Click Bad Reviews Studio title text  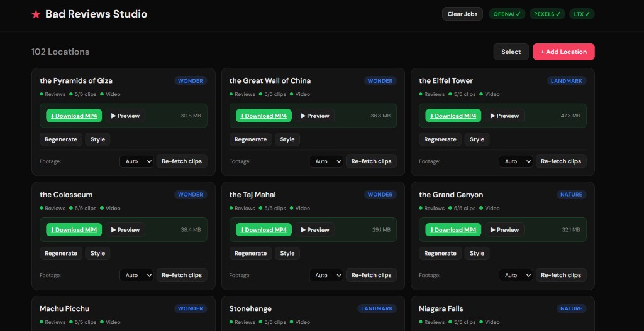[96, 14]
